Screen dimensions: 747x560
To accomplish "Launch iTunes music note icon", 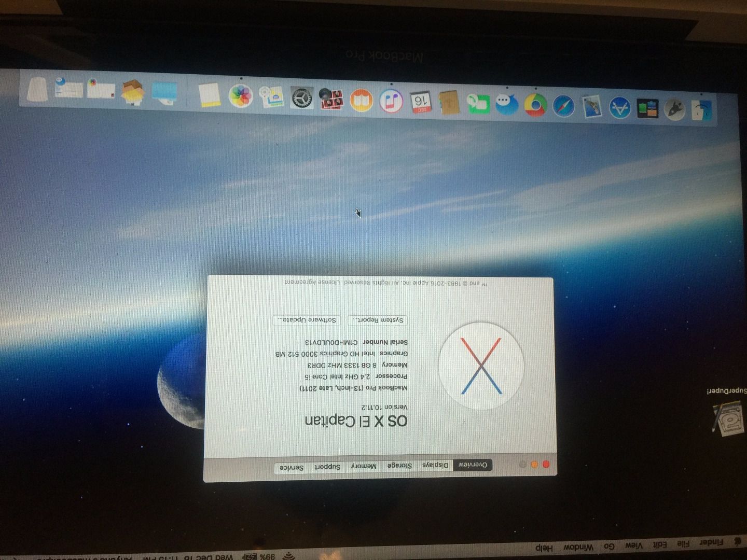I will [x=392, y=101].
